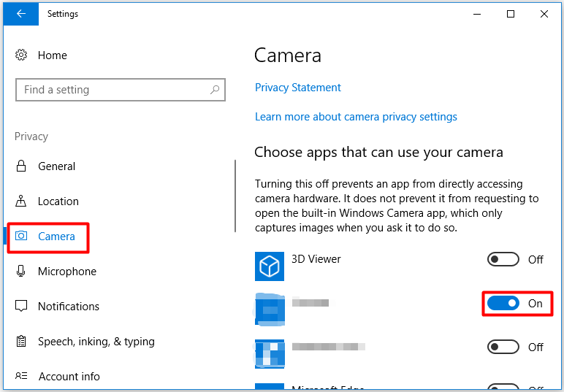Open the Privacy Statement link
564x392 pixels.
[x=298, y=88]
